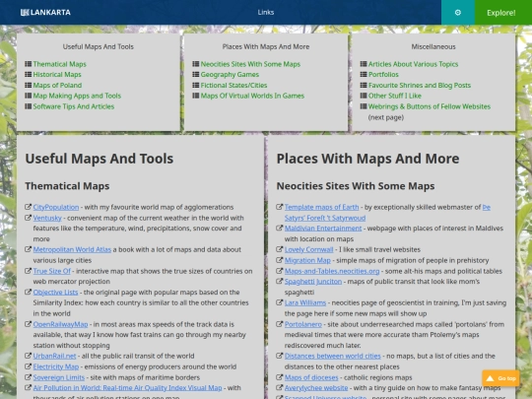Click the Lankarta logo in the header
Image resolution: width=532 pixels, height=399 pixels.
45,13
